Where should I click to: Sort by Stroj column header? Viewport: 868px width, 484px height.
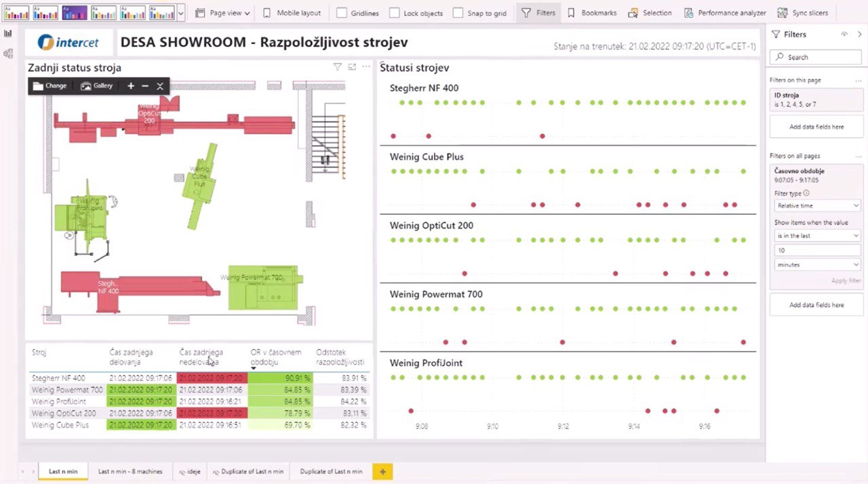(x=39, y=352)
